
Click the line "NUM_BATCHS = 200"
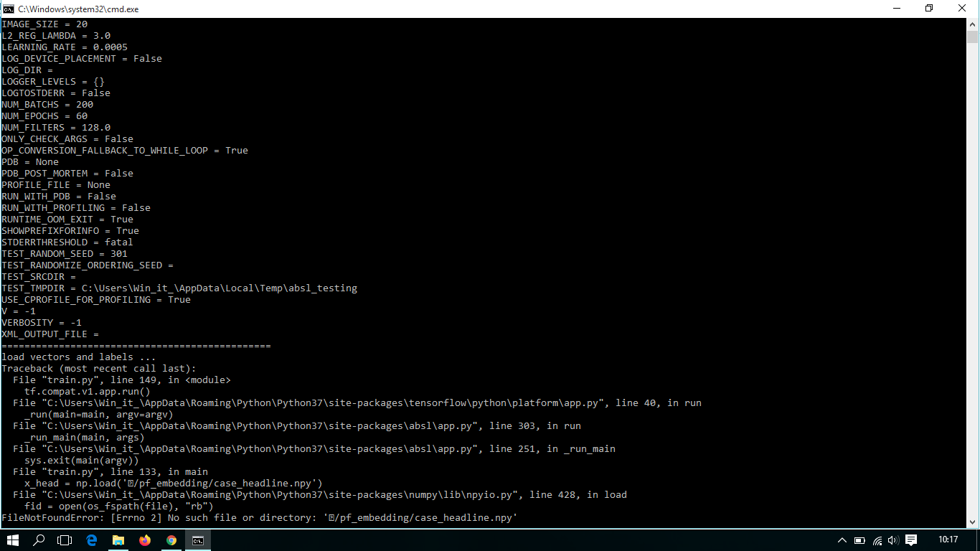tap(47, 105)
